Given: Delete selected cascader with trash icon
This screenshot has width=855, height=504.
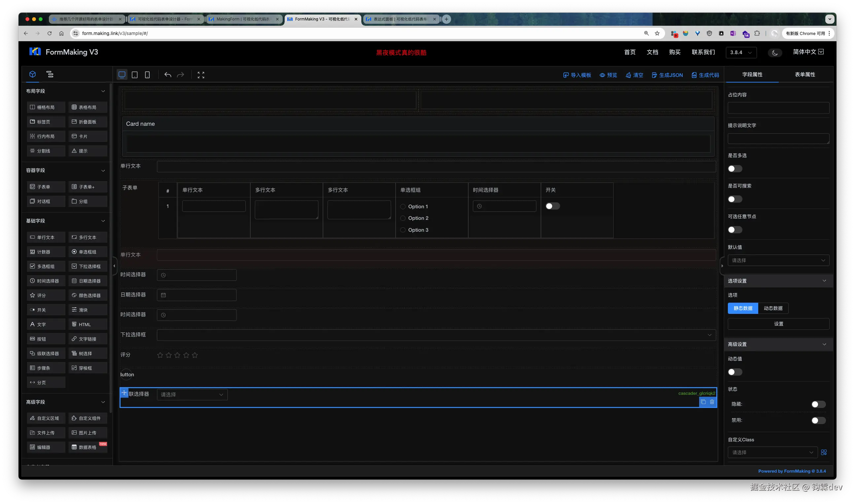Looking at the screenshot, I should point(712,402).
